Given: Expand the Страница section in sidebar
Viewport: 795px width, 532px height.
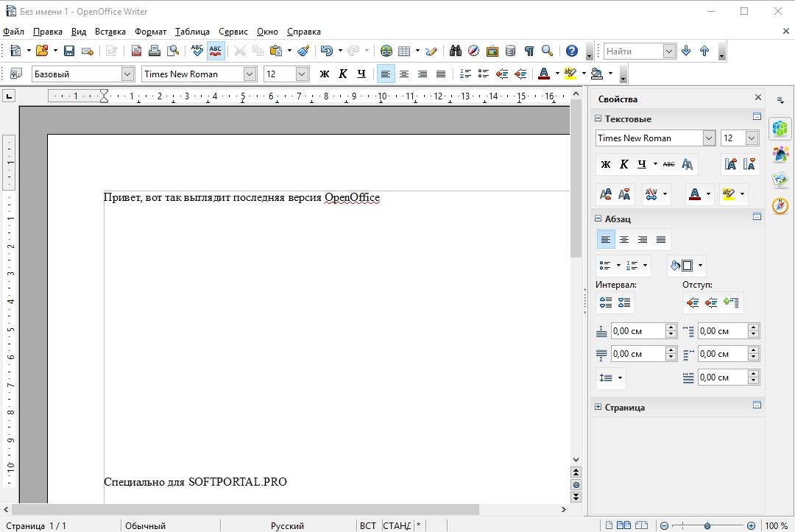Looking at the screenshot, I should [x=598, y=407].
